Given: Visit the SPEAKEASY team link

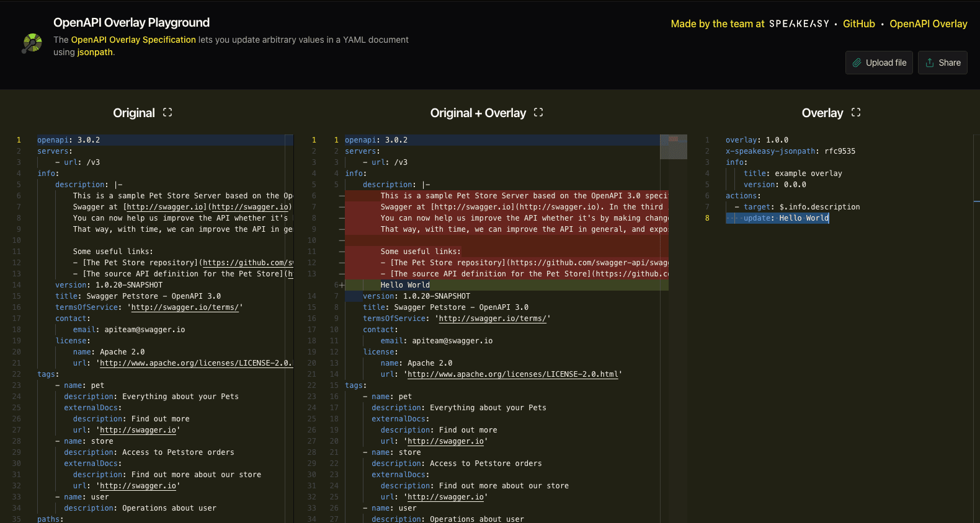Looking at the screenshot, I should coord(799,24).
